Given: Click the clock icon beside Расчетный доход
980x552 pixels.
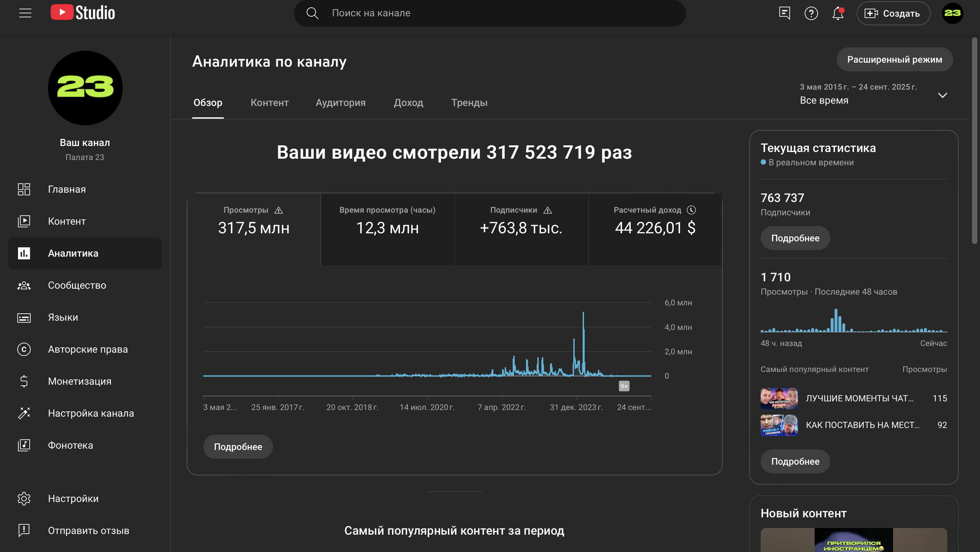Looking at the screenshot, I should tap(691, 210).
